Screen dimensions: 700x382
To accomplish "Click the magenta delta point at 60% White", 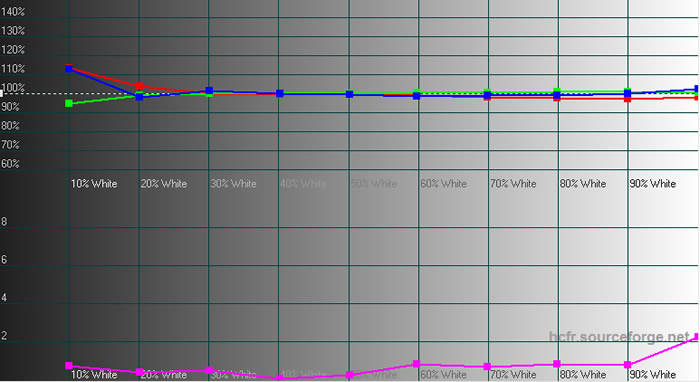I will pos(417,364).
